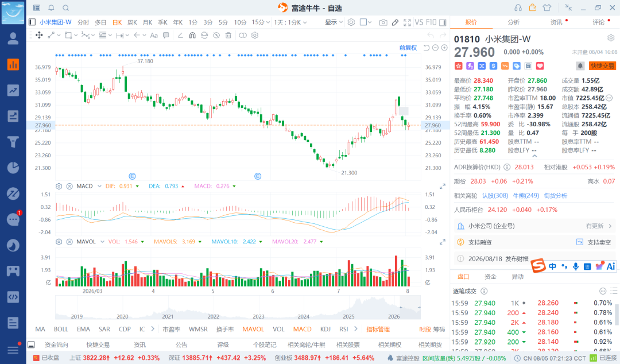Viewport: 620px width, 364px height.
Task: Expand chart to fullscreen
Action: pos(407,22)
